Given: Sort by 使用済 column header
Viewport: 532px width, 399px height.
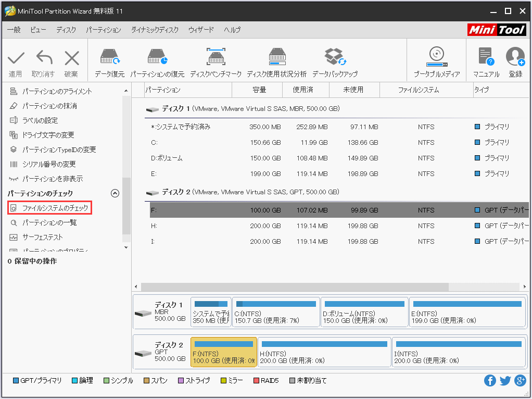Looking at the screenshot, I should tap(306, 90).
